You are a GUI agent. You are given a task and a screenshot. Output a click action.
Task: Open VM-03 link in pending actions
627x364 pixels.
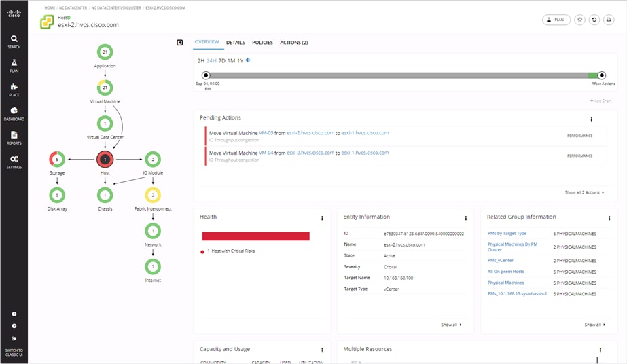pyautogui.click(x=266, y=133)
